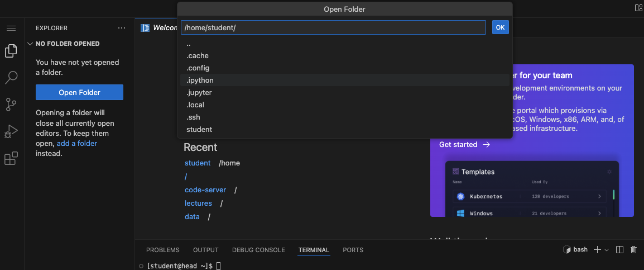Open the Extensions view icon

[x=11, y=159]
